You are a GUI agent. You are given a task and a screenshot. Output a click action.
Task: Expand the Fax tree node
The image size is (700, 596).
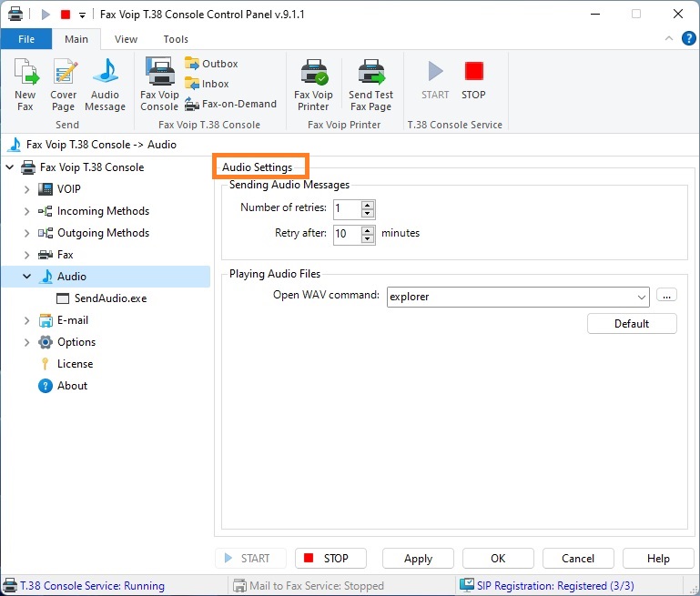pyautogui.click(x=26, y=255)
